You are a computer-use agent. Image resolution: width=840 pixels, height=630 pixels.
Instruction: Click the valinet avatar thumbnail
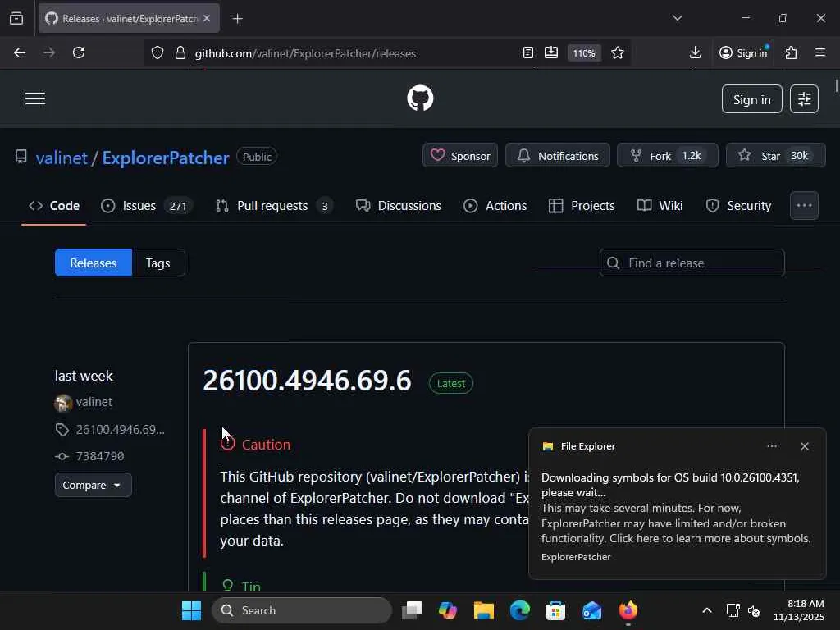tap(63, 403)
